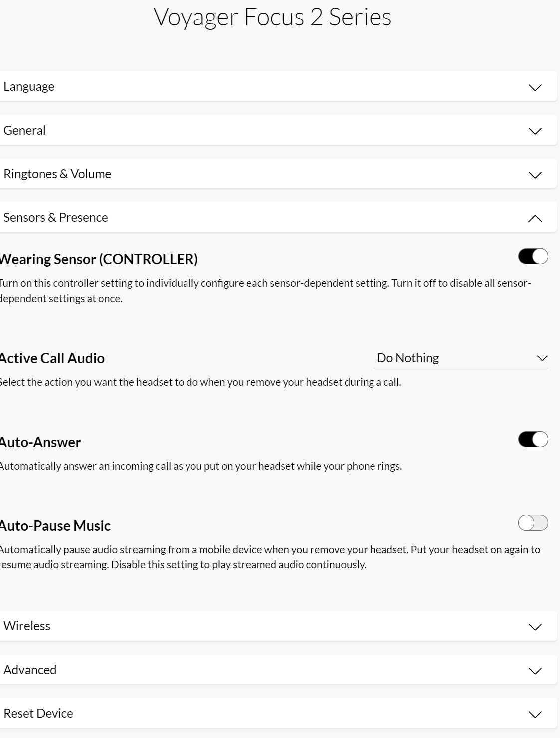Click the Advanced section chevron icon
The width and height of the screenshot is (560, 738).
(535, 671)
